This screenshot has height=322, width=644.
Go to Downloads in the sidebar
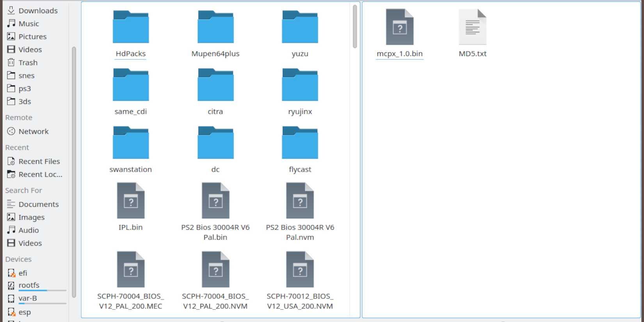pyautogui.click(x=38, y=11)
